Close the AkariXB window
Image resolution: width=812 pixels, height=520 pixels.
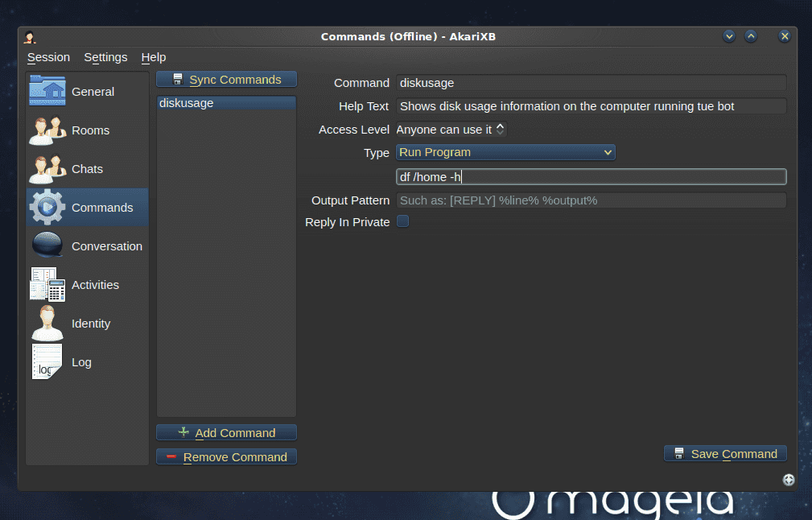click(x=785, y=36)
